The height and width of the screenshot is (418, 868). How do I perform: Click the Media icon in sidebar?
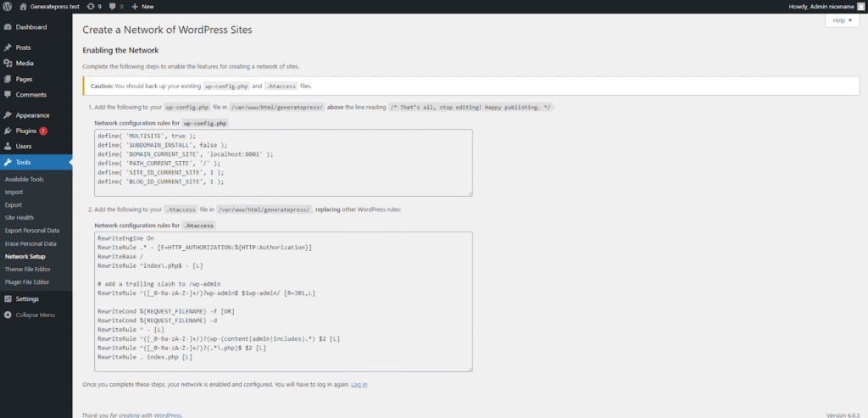[8, 63]
